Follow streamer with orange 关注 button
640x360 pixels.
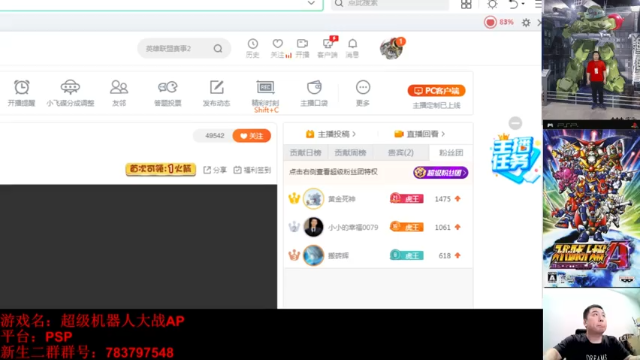point(251,136)
